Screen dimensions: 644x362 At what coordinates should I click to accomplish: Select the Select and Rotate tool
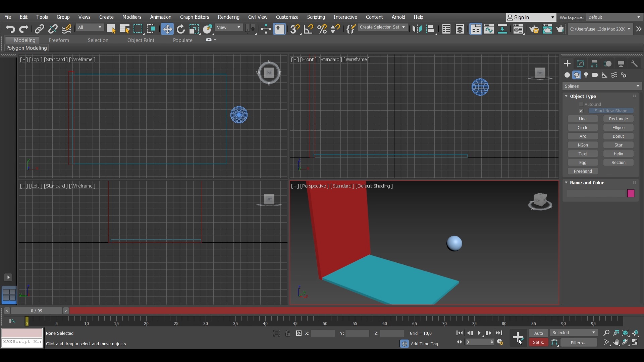pos(181,29)
